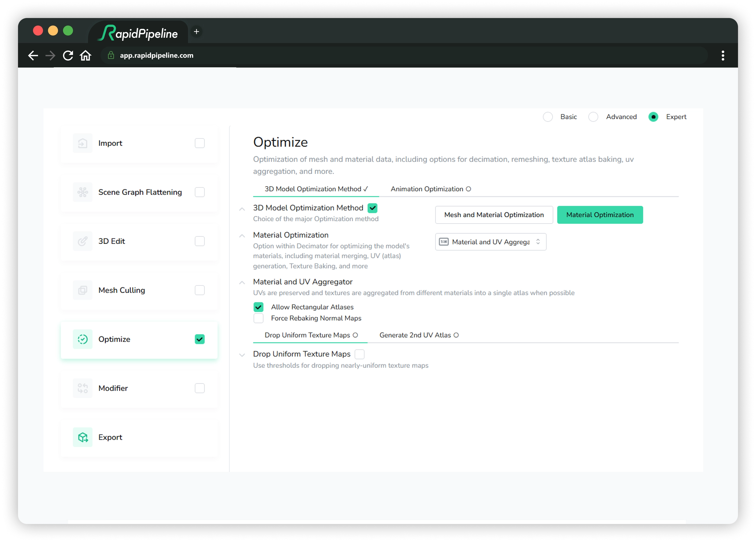Enable the Import step checkbox
This screenshot has width=756, height=542.
[x=200, y=143]
